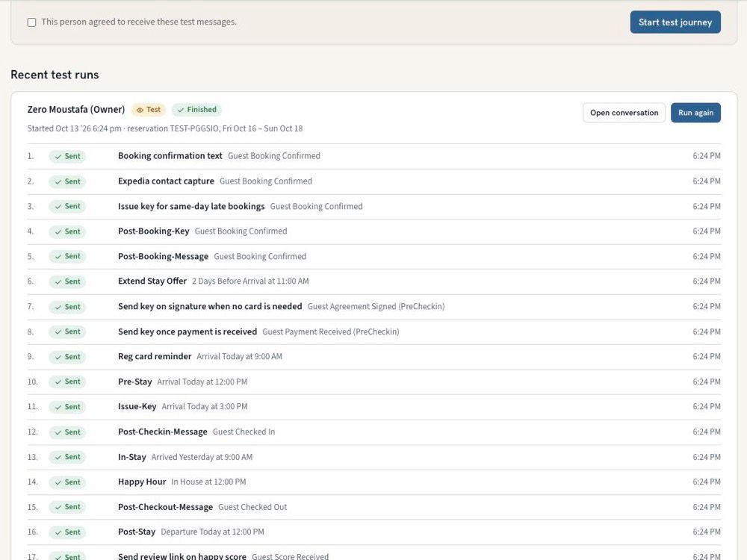Click Start test journey button

tap(675, 22)
